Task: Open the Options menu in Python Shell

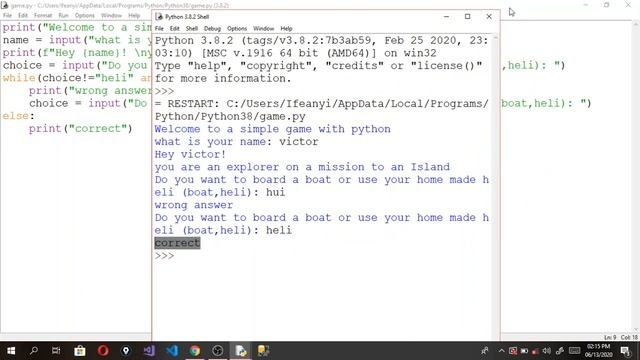Action: coord(237,29)
